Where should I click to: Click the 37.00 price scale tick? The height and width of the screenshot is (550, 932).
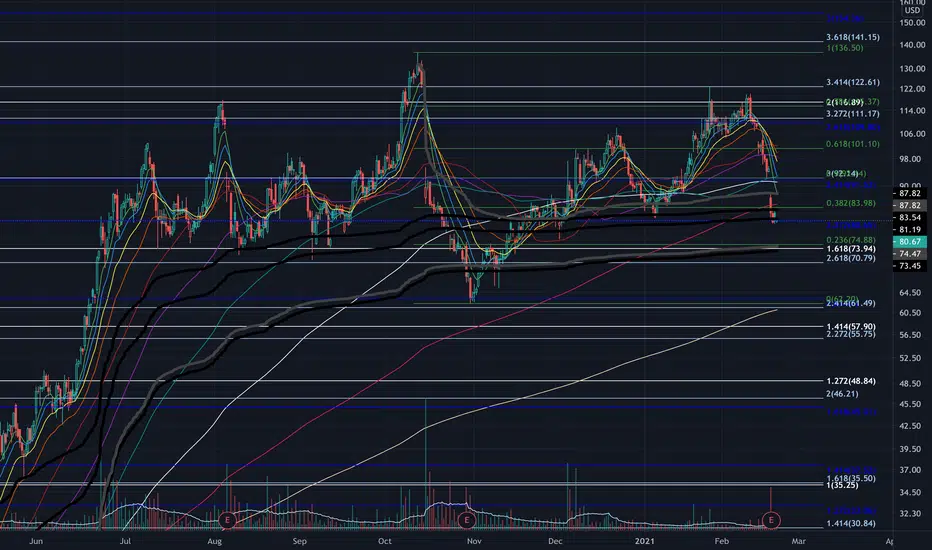pyautogui.click(x=912, y=470)
